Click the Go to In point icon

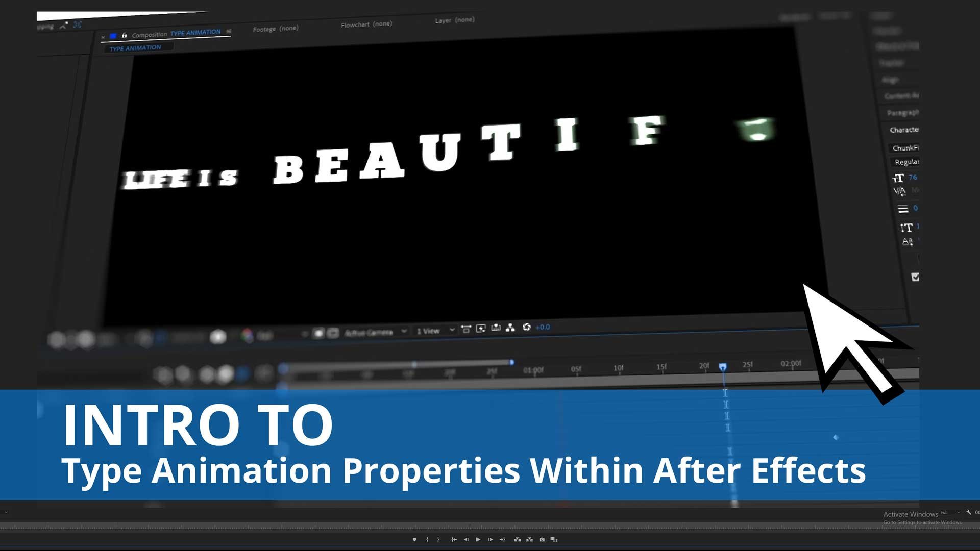click(454, 539)
